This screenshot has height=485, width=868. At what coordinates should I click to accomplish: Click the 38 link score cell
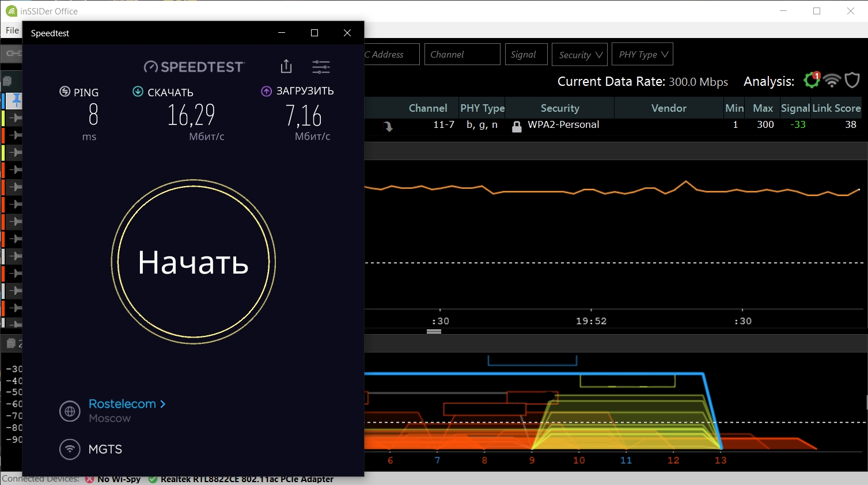click(x=851, y=124)
